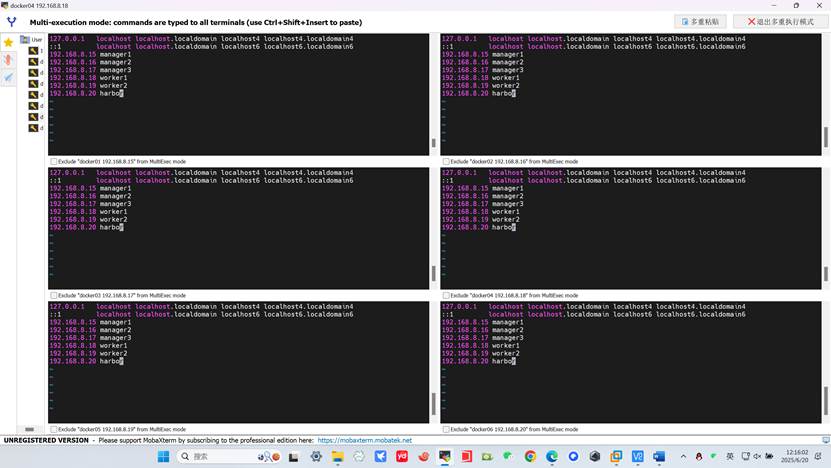Switch input method via 英 indicator
The width and height of the screenshot is (831, 468).
[730, 456]
